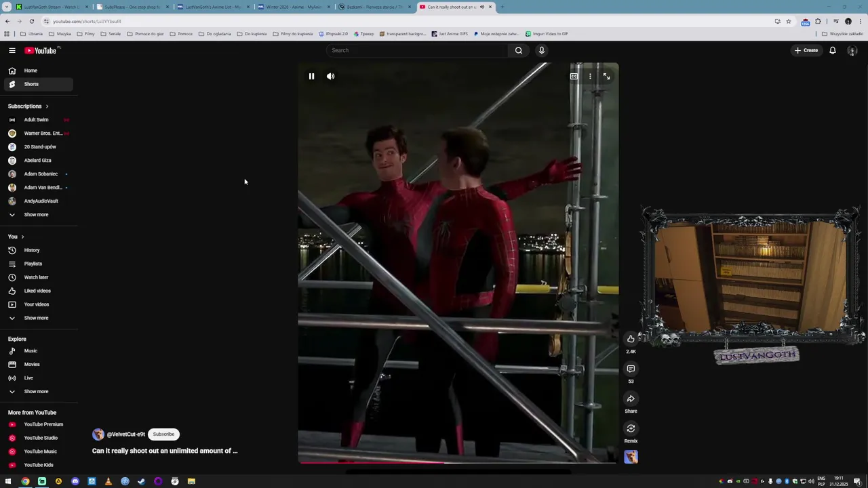Open YouTube Kids
868x488 pixels.
(x=37, y=465)
